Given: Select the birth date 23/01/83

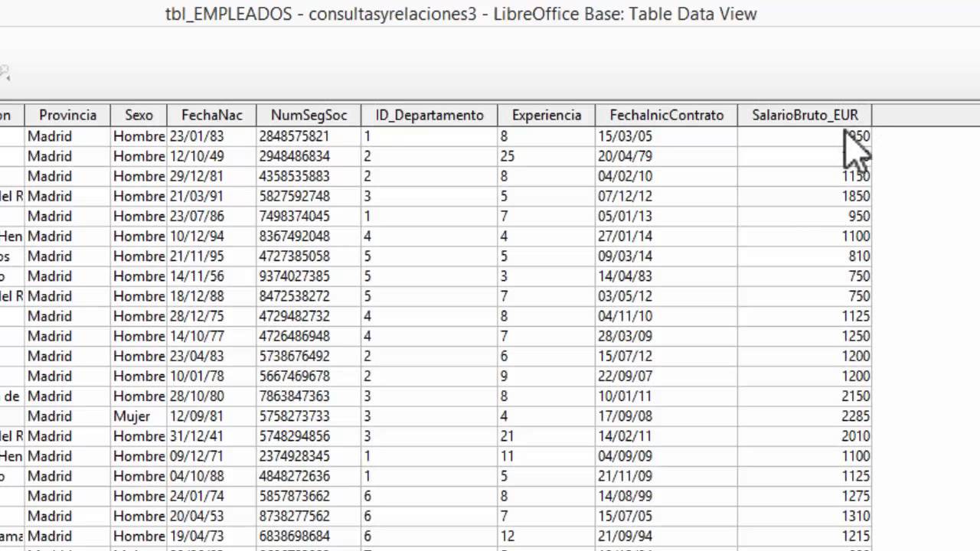Looking at the screenshot, I should (211, 136).
